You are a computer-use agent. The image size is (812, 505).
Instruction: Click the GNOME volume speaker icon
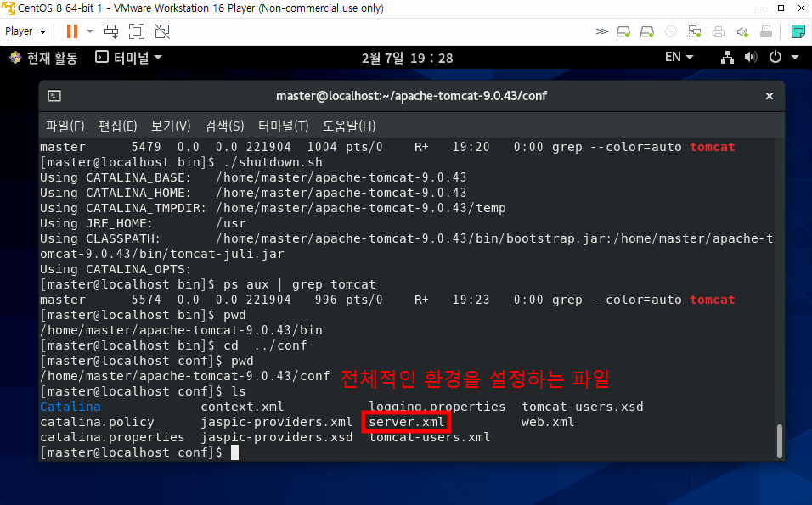[750, 58]
